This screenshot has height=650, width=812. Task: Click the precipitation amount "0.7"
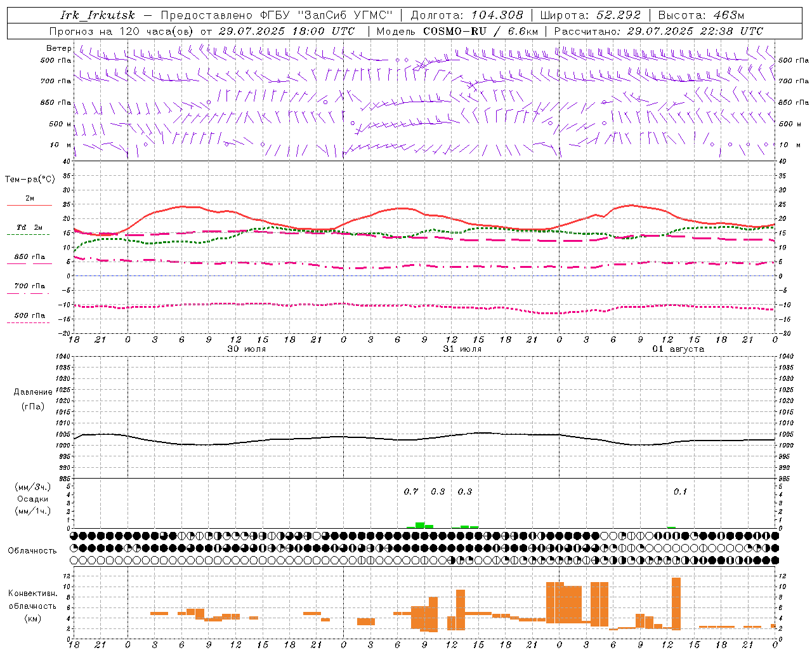coord(411,491)
